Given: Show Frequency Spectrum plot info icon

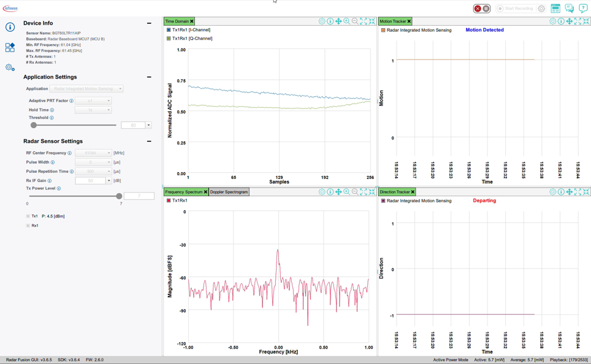Looking at the screenshot, I should pos(330,192).
